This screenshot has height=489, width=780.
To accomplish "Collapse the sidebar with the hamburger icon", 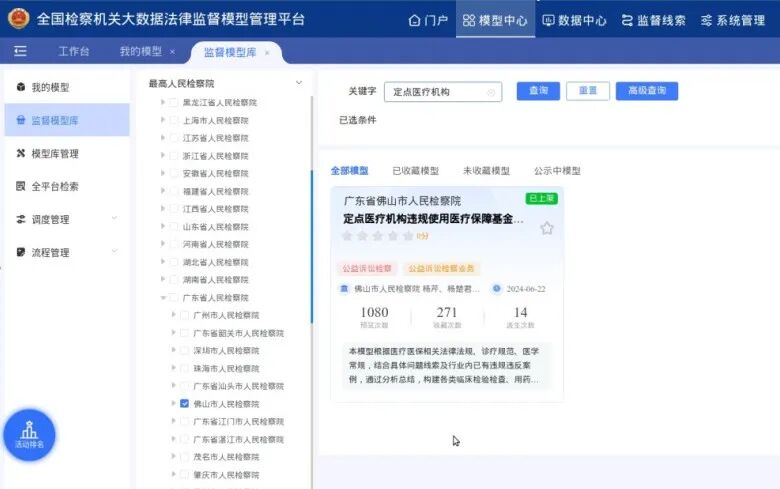I will tap(20, 51).
